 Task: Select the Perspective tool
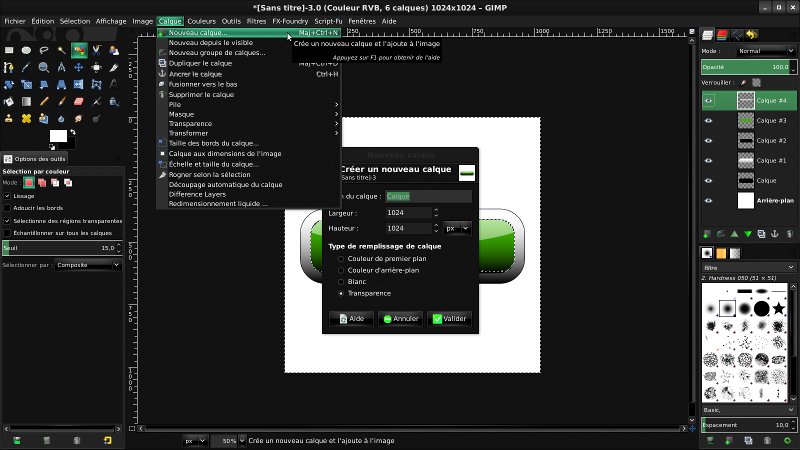[61, 85]
